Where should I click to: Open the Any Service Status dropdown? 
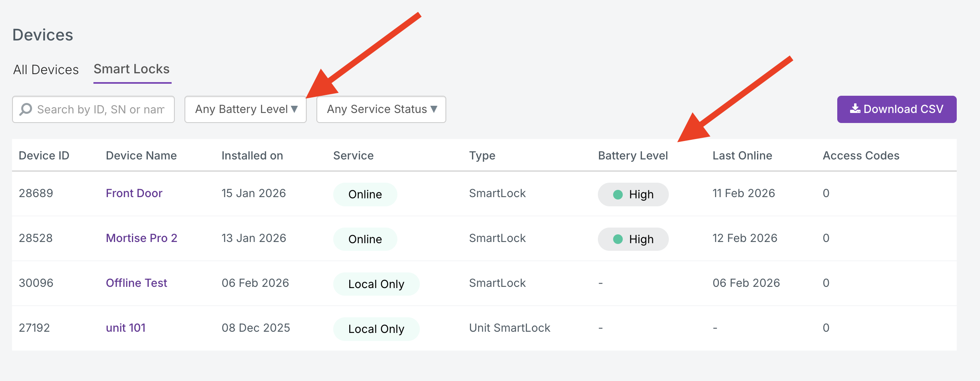click(381, 109)
